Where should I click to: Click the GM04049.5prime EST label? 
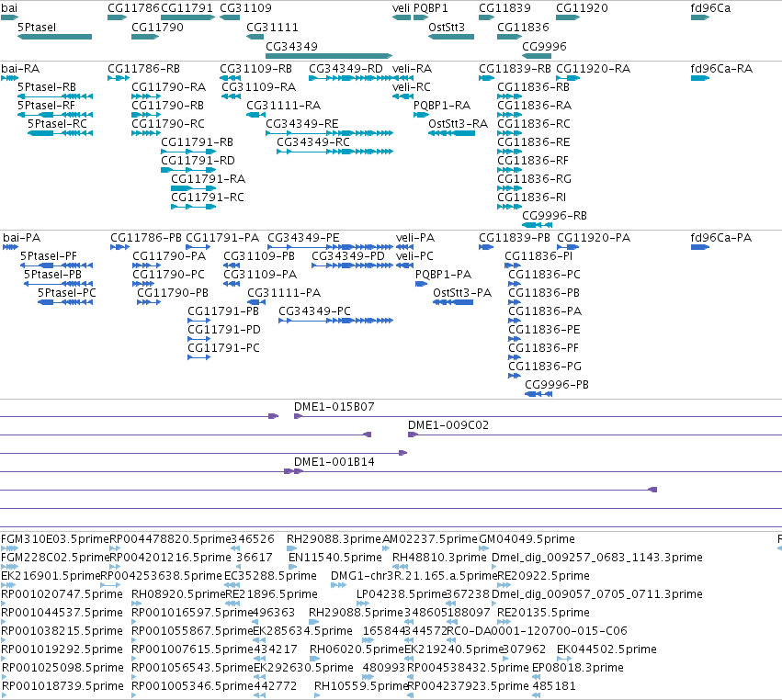527,539
